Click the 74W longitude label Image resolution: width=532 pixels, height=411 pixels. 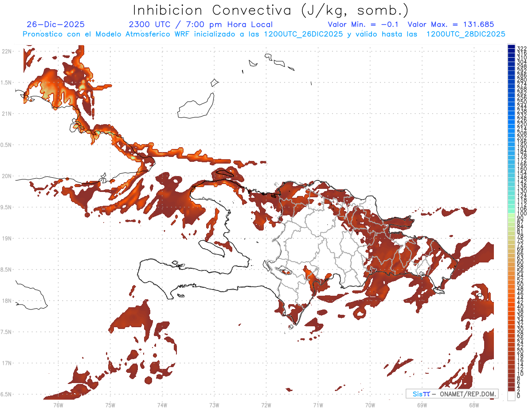tap(162, 405)
